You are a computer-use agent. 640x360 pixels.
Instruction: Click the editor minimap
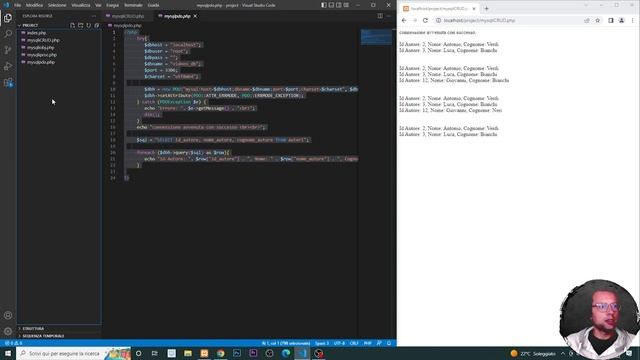point(376,37)
